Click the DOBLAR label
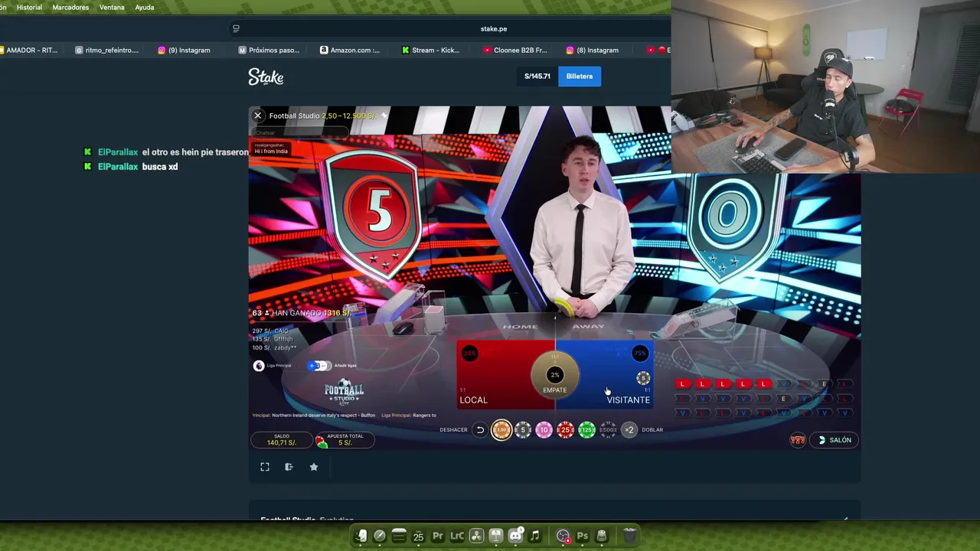980x551 pixels. tap(652, 430)
